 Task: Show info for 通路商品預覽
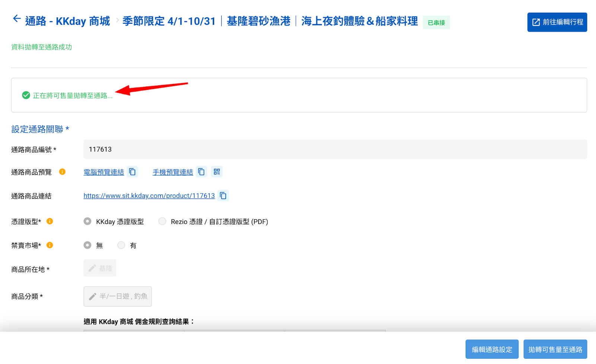point(62,172)
